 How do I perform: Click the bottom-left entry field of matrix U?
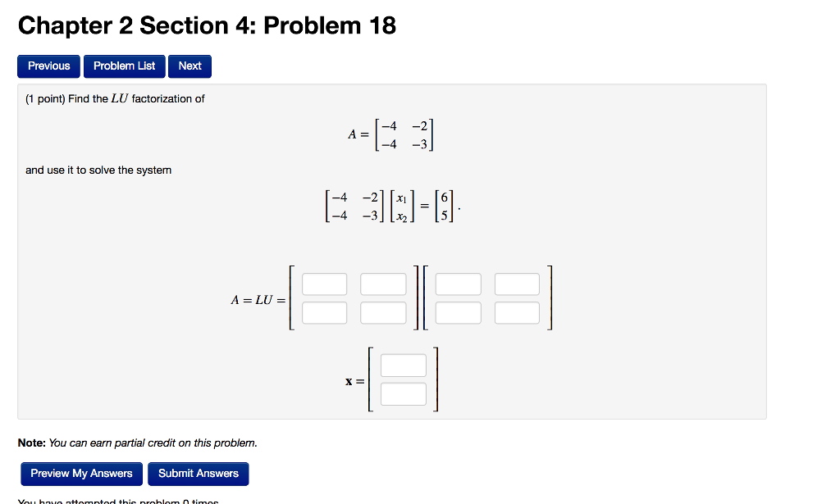click(458, 312)
